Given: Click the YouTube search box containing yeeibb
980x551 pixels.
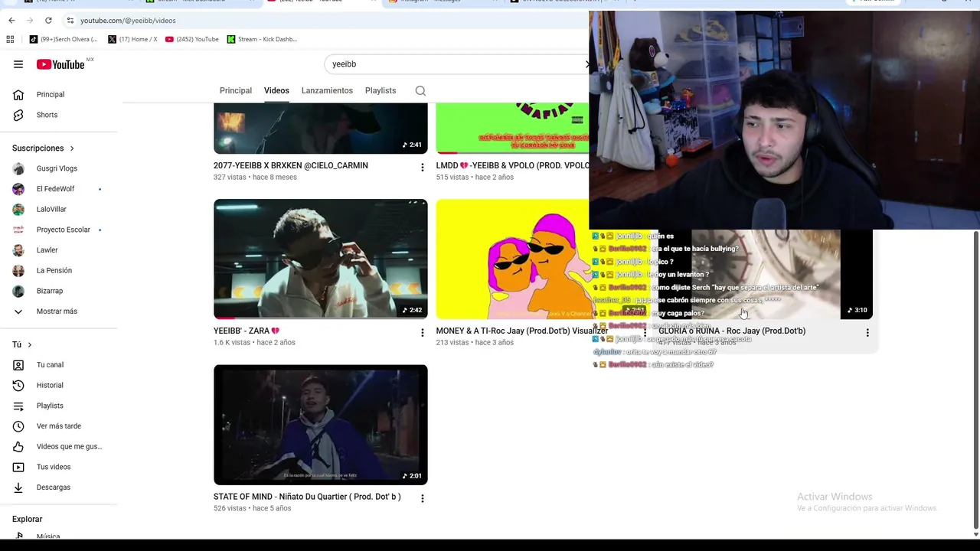Looking at the screenshot, I should pos(456,64).
